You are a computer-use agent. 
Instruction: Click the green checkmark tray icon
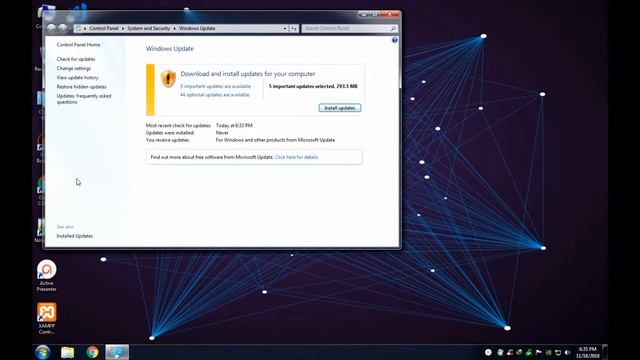click(529, 352)
